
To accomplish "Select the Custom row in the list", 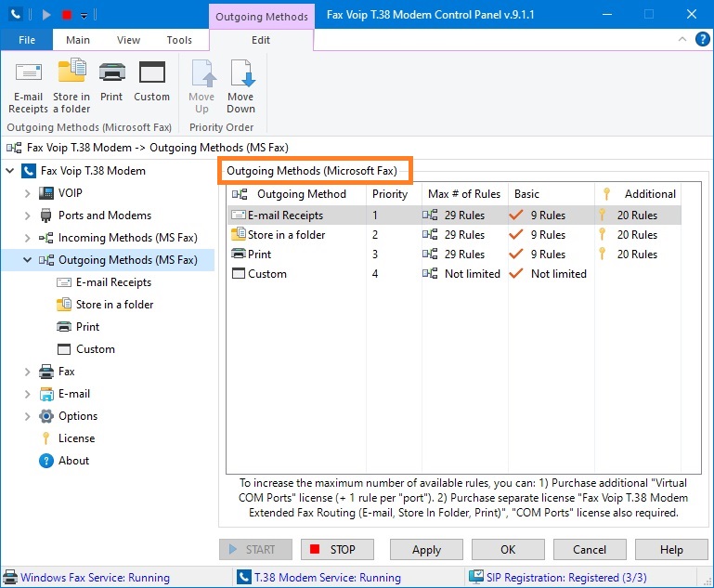I will point(454,274).
